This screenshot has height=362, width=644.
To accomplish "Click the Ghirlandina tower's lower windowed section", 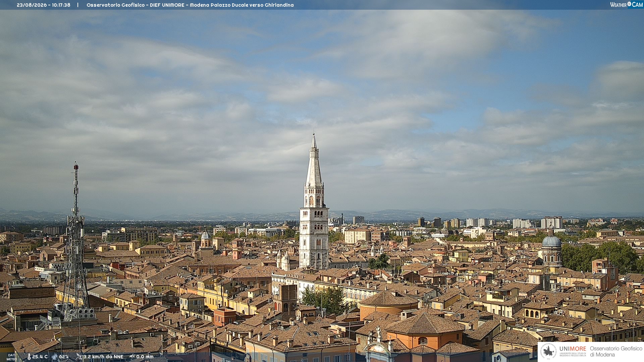I will point(314,238).
